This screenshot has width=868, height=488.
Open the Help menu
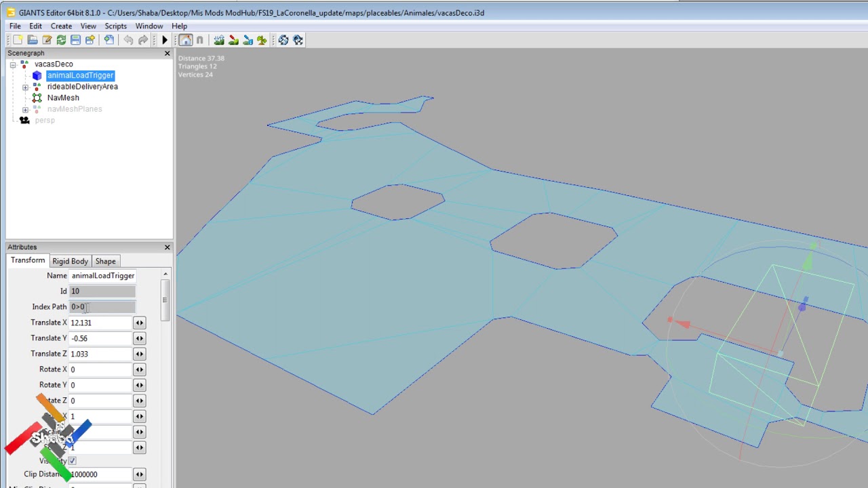click(179, 26)
